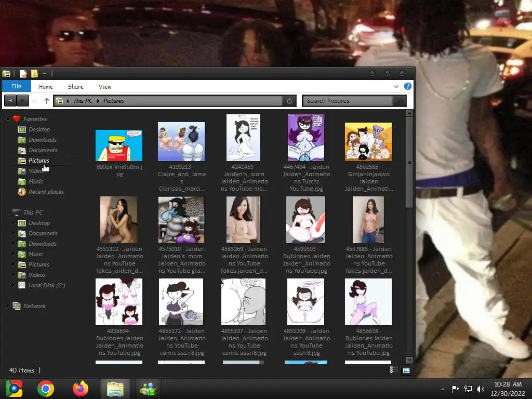
Task: Go up one level with Up arrow
Action: point(46,101)
